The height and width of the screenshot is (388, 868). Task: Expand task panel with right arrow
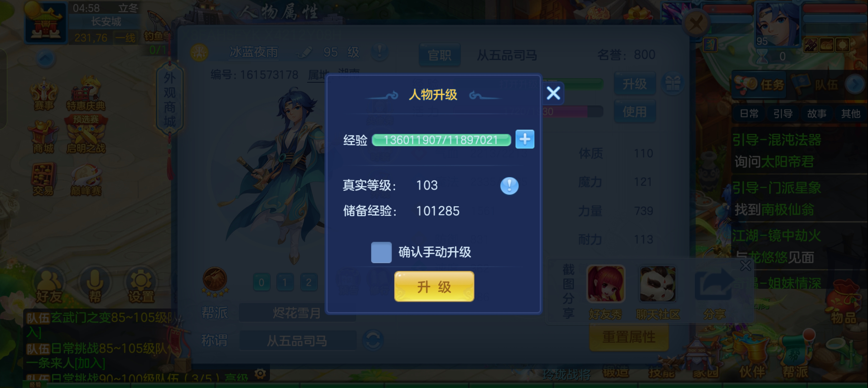tap(855, 84)
